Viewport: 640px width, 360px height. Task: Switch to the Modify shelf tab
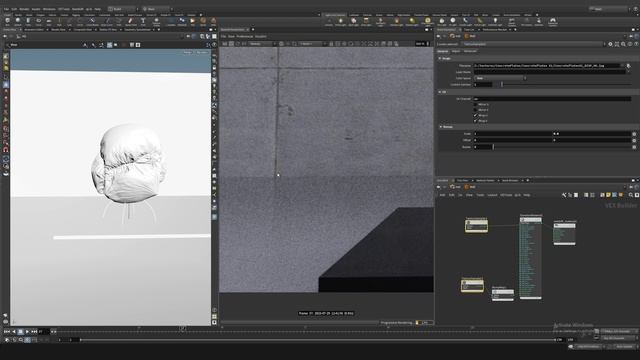pyautogui.click(x=18, y=15)
